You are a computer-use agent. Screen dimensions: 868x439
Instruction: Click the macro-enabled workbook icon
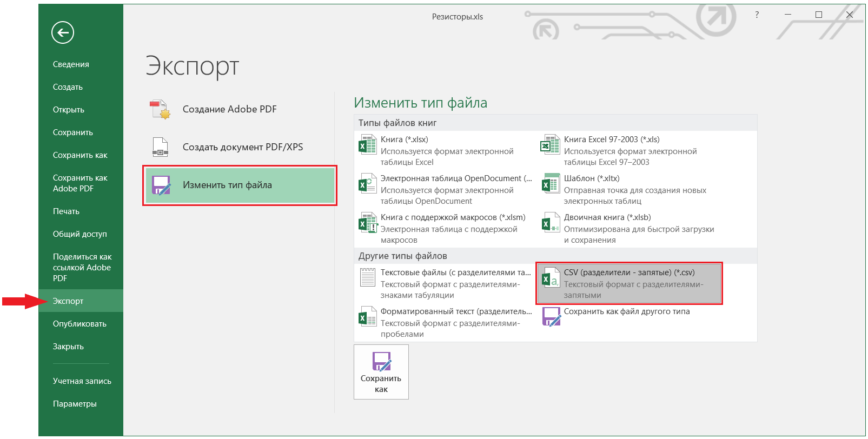tap(368, 223)
